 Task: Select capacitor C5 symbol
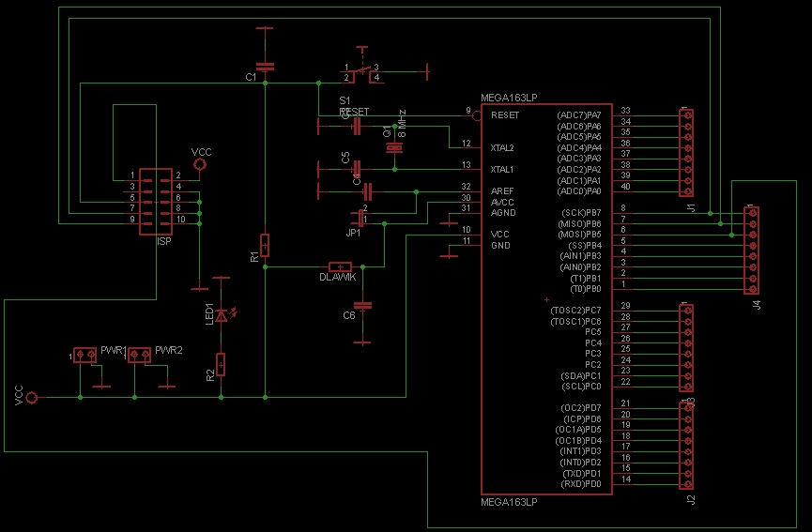(357, 169)
